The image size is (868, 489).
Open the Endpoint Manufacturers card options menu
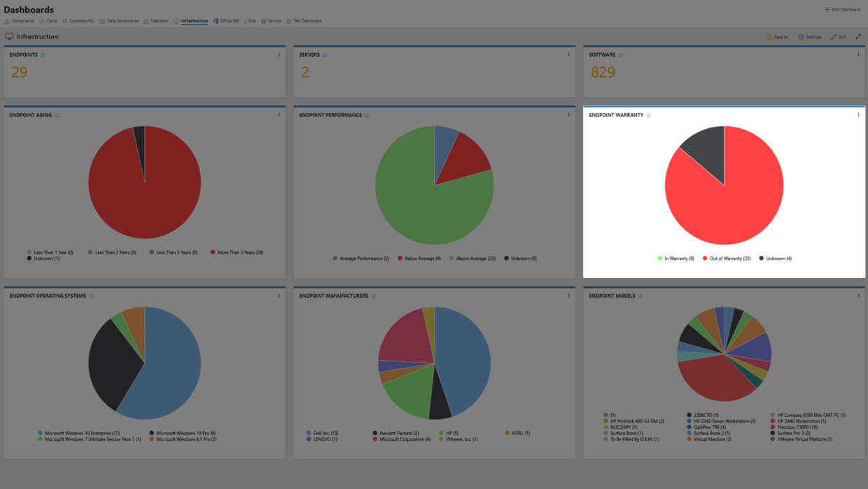coord(568,296)
